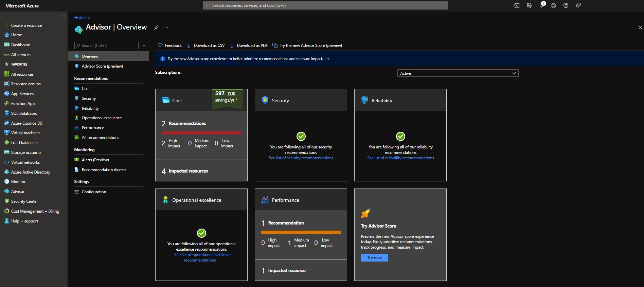Click the Home breadcrumb link
644x287 pixels.
[x=80, y=18]
